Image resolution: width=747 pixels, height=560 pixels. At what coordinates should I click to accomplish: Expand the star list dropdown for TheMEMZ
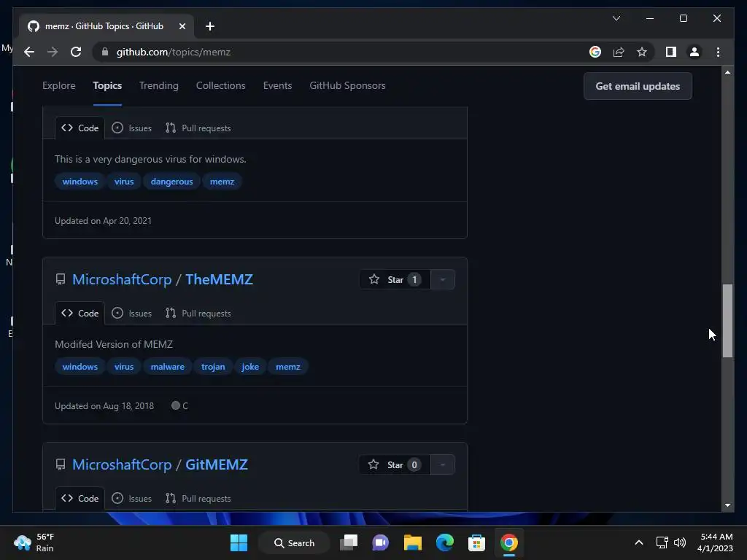(x=443, y=279)
